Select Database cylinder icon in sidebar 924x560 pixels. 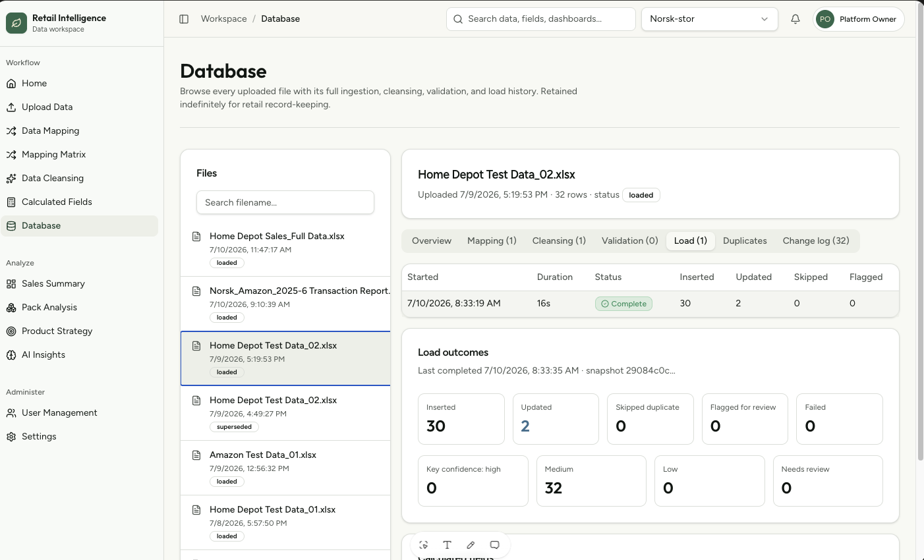point(11,226)
